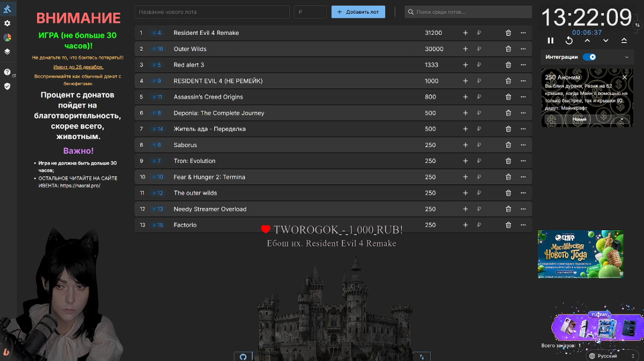
Task: Click the 30000 amount value
Action: (434, 49)
